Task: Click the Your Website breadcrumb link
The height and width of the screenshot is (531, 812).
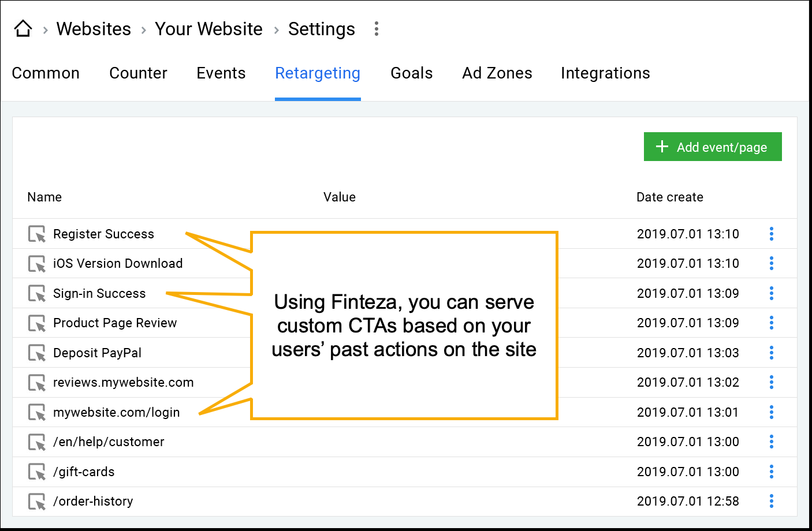Action: (208, 29)
